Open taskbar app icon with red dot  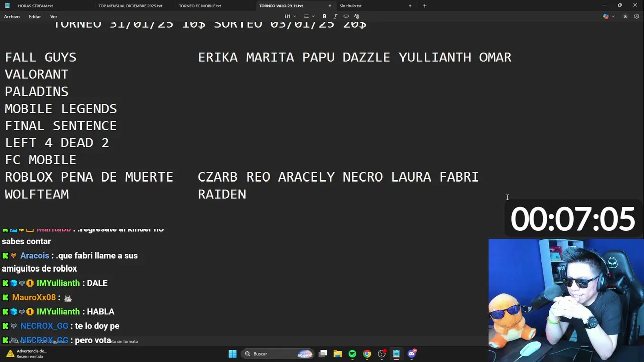coord(382,354)
